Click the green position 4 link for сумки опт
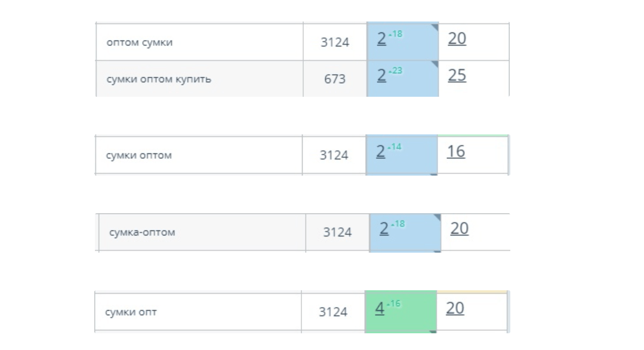644x350 pixels. point(380,309)
